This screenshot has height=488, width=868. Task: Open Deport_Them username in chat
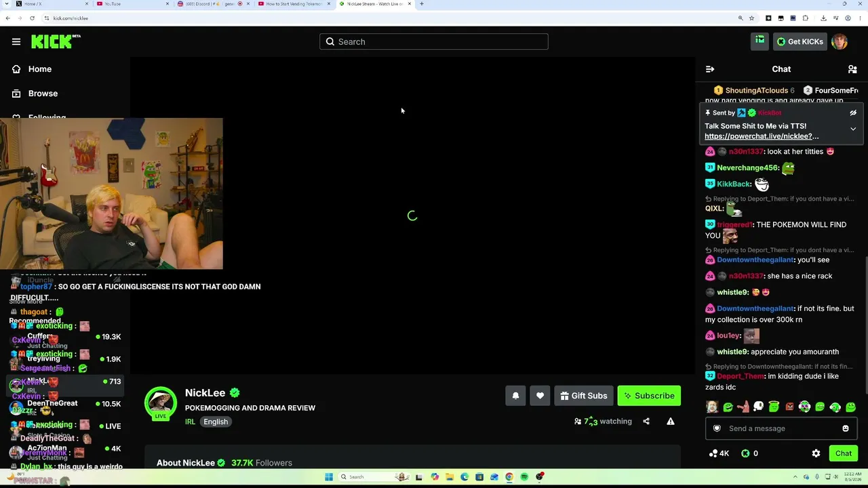pos(740,376)
